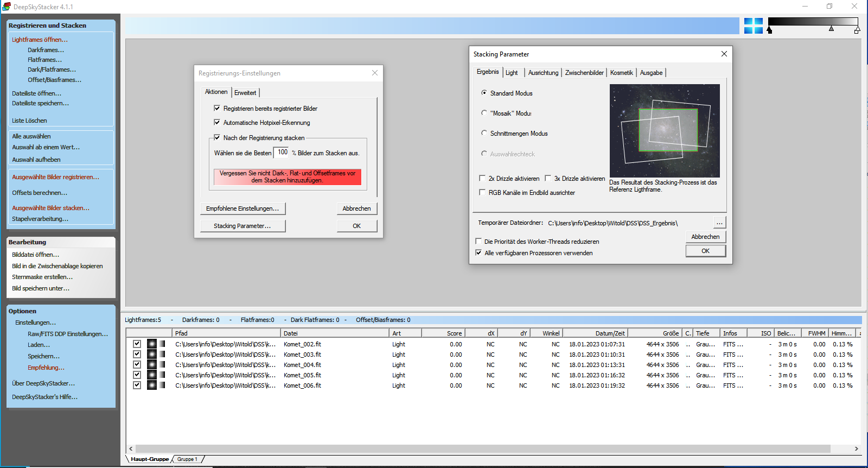Select the Gruppe 1 tab
The width and height of the screenshot is (868, 468).
pyautogui.click(x=187, y=459)
